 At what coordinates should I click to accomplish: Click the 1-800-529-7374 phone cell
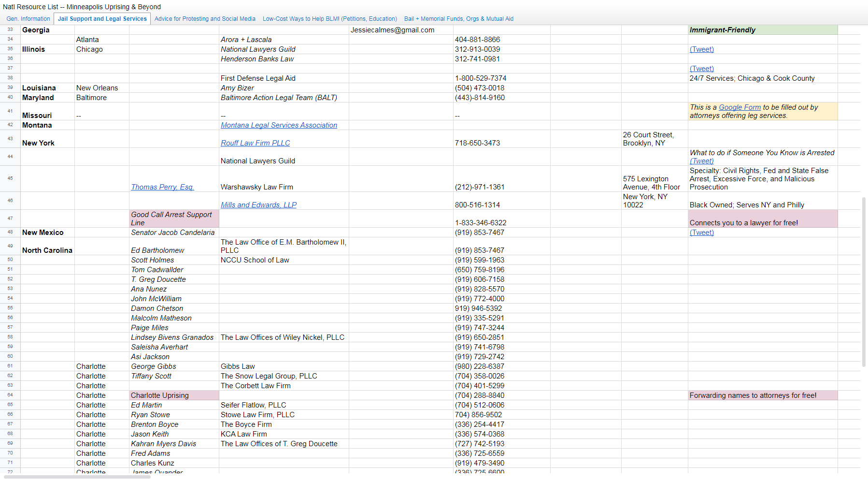501,78
